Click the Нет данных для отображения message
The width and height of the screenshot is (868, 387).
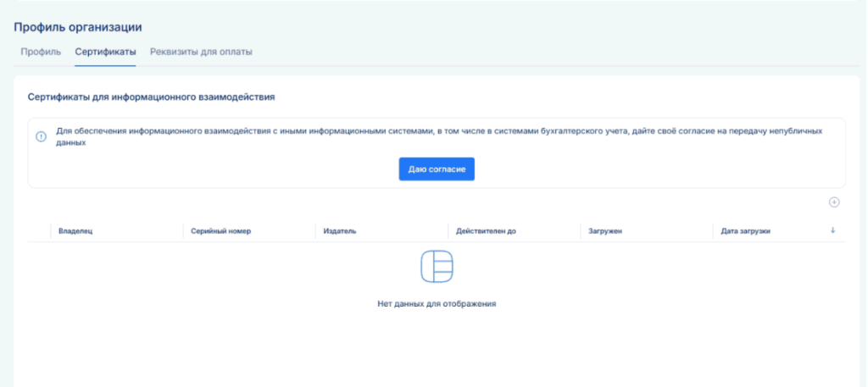[x=437, y=303]
